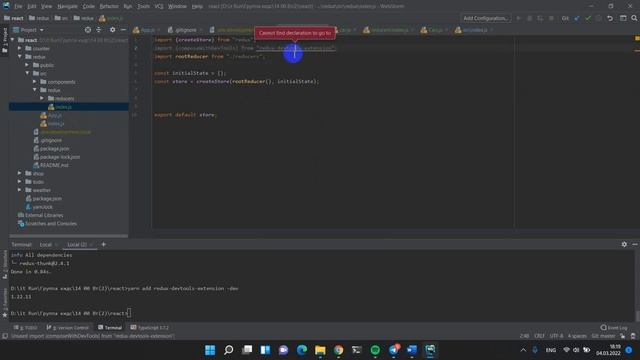
Task: Click Git master branch in status bar
Action: pos(603,336)
